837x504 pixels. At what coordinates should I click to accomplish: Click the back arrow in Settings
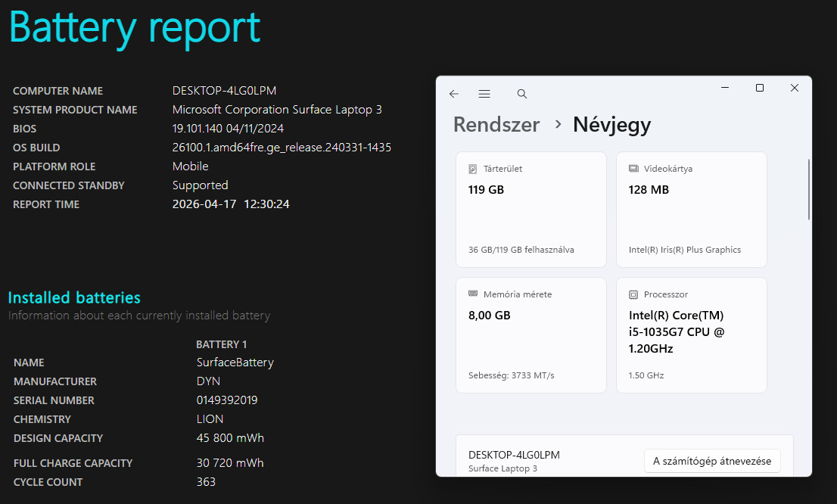[454, 94]
